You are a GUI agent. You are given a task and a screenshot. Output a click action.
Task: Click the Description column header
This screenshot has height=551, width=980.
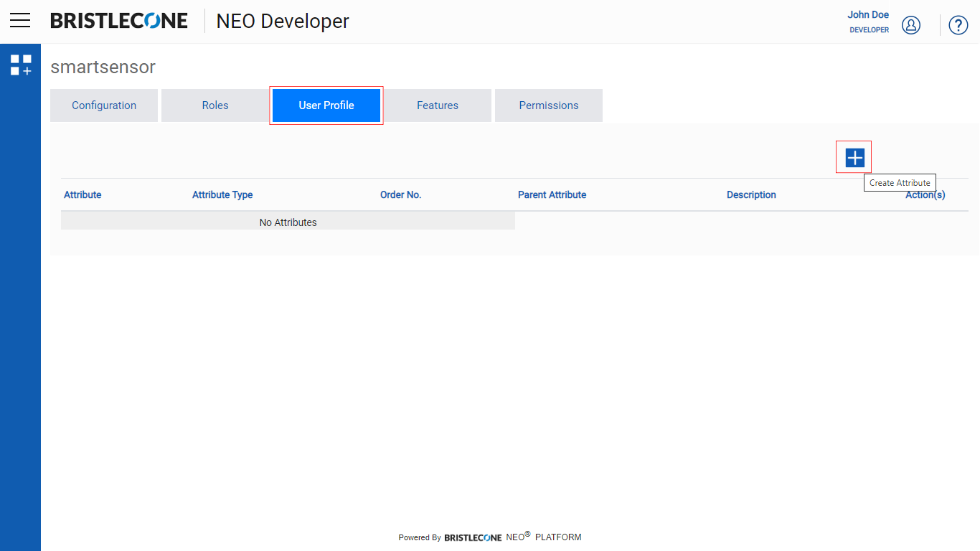751,194
